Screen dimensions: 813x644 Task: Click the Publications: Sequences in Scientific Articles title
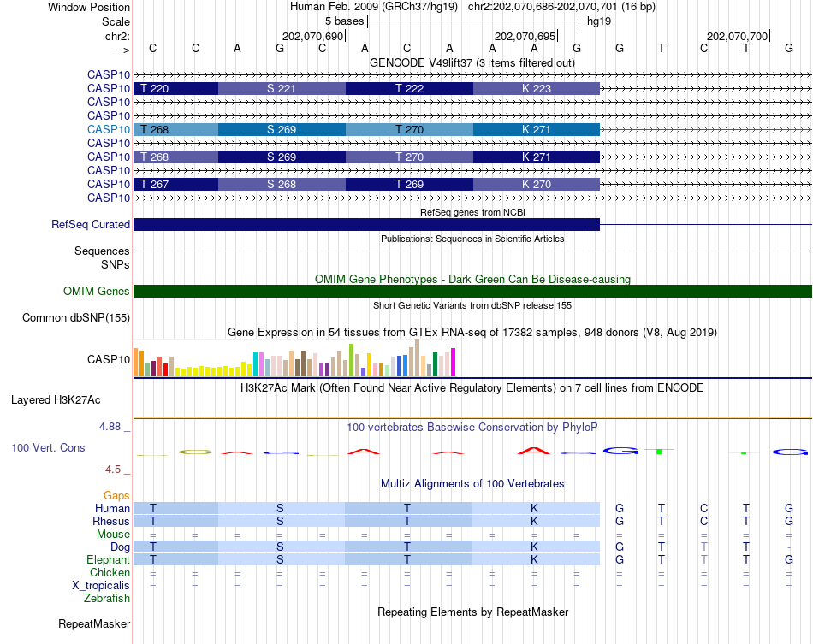(472, 239)
